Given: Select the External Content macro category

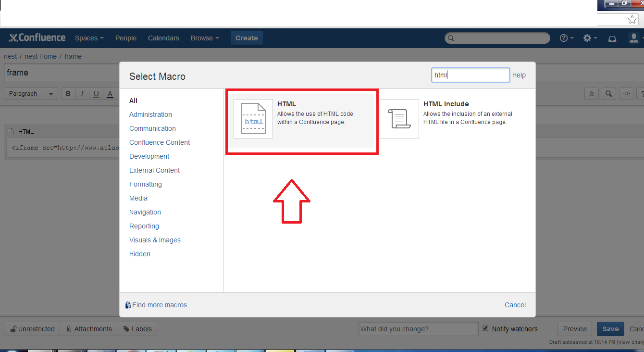Looking at the screenshot, I should click(x=154, y=170).
